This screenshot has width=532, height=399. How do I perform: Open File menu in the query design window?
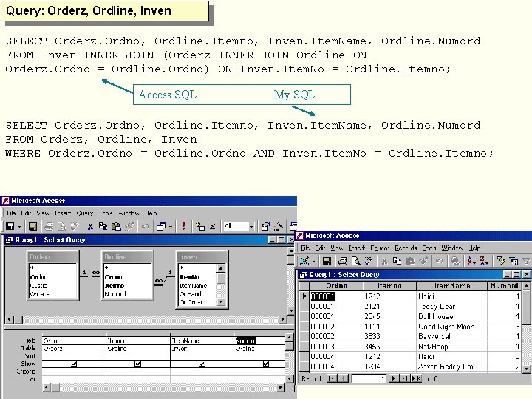11,213
